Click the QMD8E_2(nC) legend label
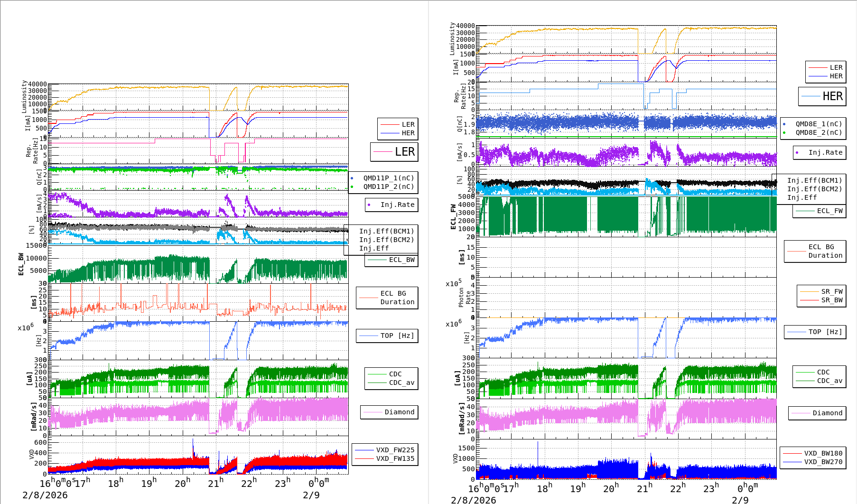 pos(819,132)
